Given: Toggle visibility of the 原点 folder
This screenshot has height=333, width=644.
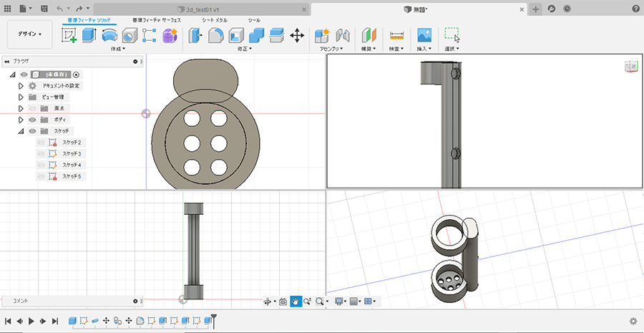Looking at the screenshot, I should [33, 108].
